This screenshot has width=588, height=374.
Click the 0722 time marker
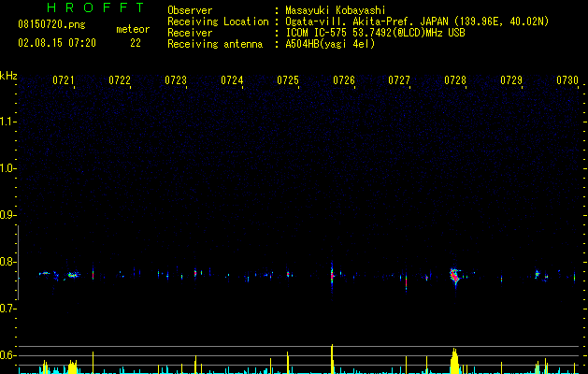click(120, 80)
